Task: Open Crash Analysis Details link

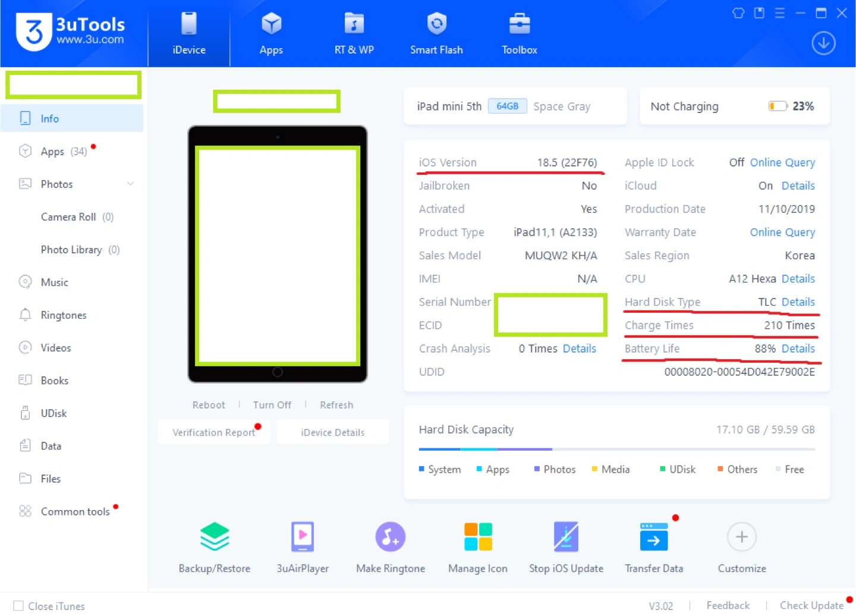Action: tap(579, 348)
